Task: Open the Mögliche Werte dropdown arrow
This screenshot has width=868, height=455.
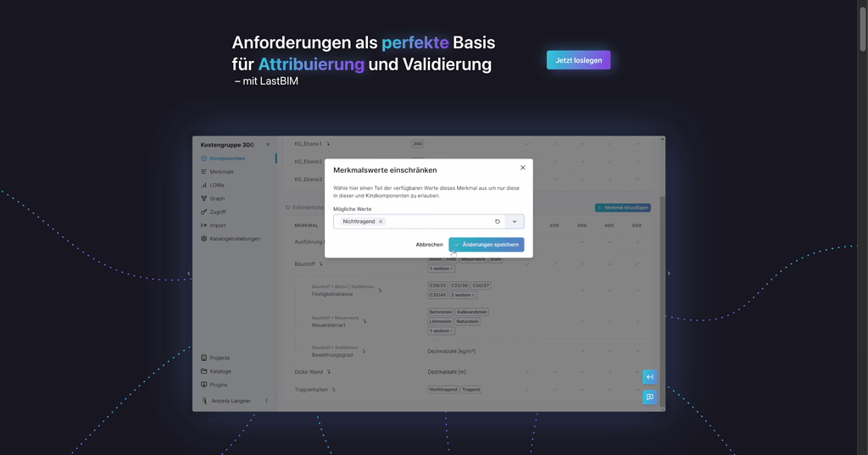Action: (515, 222)
